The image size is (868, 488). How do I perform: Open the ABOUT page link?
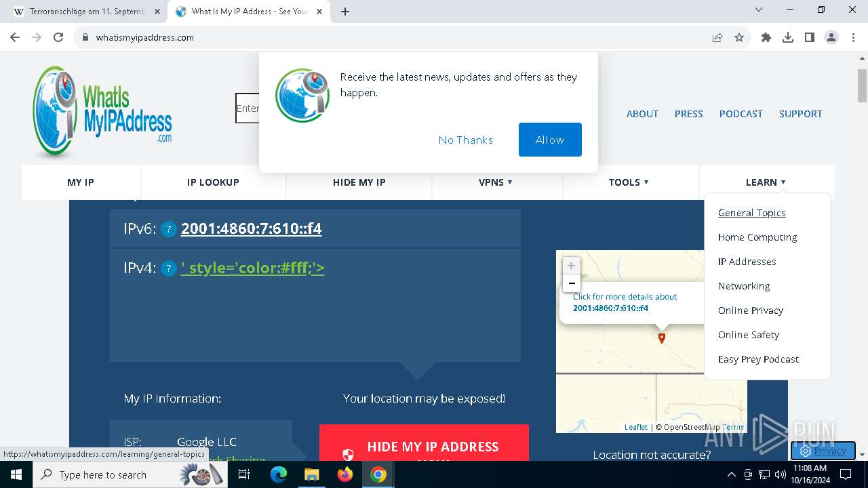point(642,114)
